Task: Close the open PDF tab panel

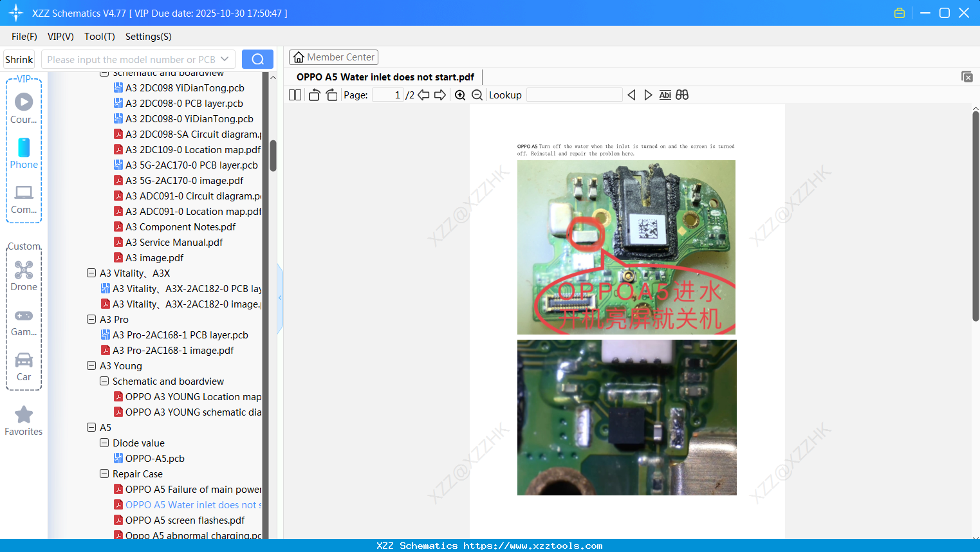Action: click(966, 77)
